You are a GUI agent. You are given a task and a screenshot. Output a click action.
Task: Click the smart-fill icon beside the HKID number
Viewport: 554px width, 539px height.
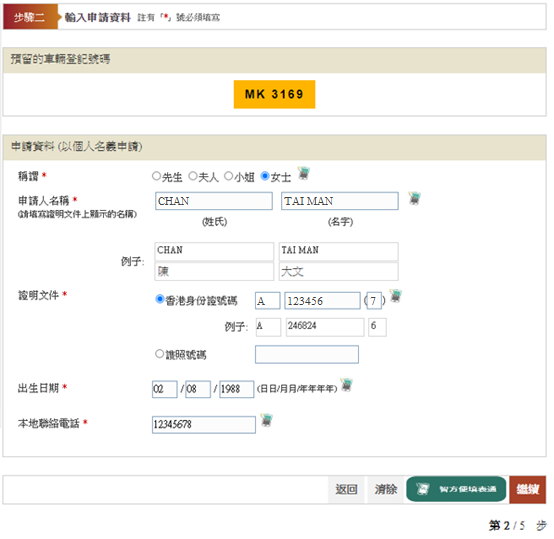tap(396, 296)
